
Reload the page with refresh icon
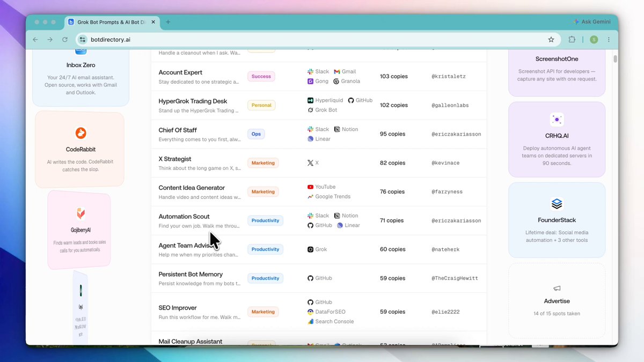pos(65,40)
